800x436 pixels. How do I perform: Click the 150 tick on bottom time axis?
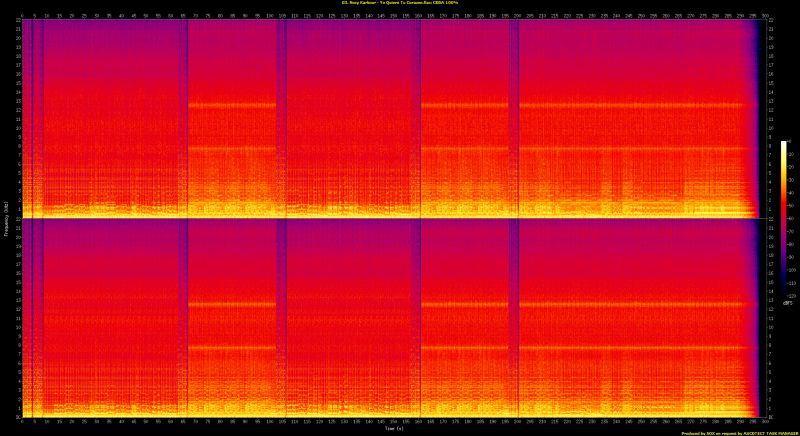[x=393, y=422]
